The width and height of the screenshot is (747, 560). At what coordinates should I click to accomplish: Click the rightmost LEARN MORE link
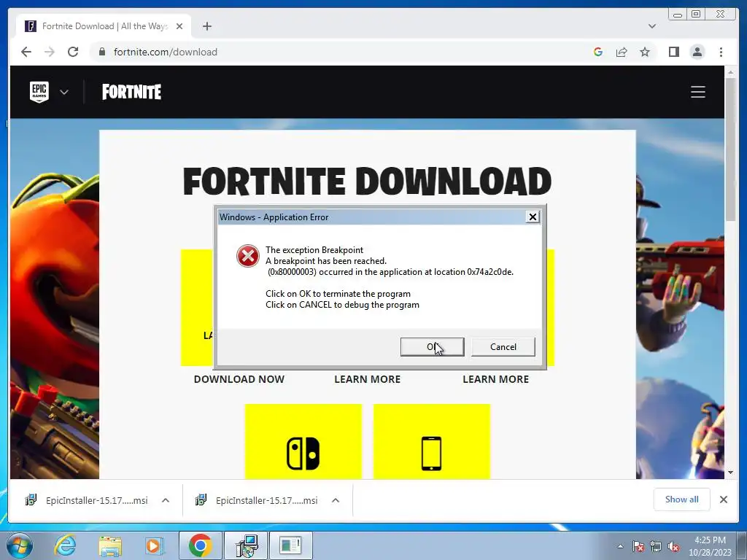tap(495, 379)
